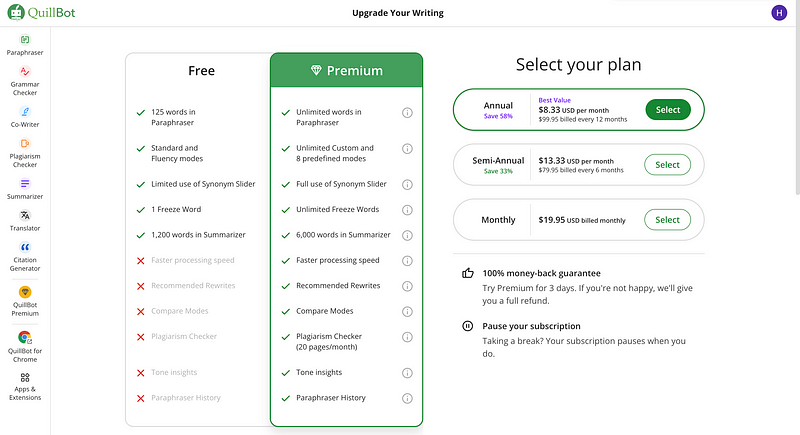Open the Citation Generator
The width and height of the screenshot is (800, 435).
click(x=24, y=257)
